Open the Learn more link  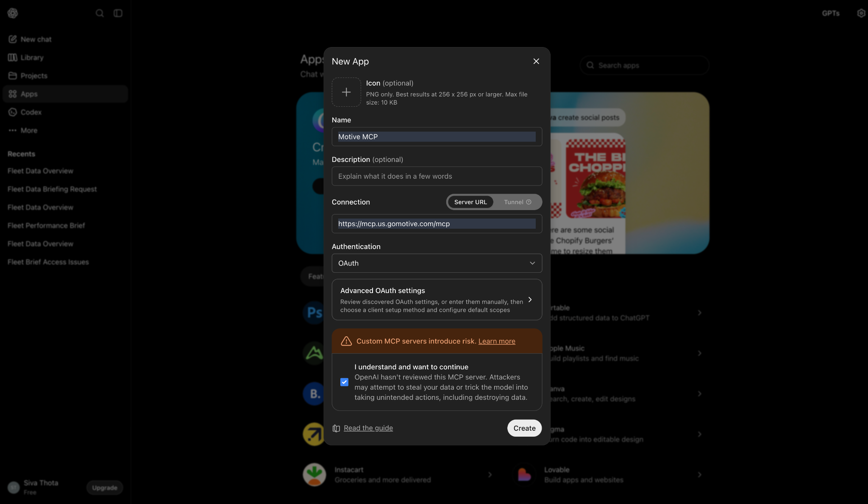point(497,341)
